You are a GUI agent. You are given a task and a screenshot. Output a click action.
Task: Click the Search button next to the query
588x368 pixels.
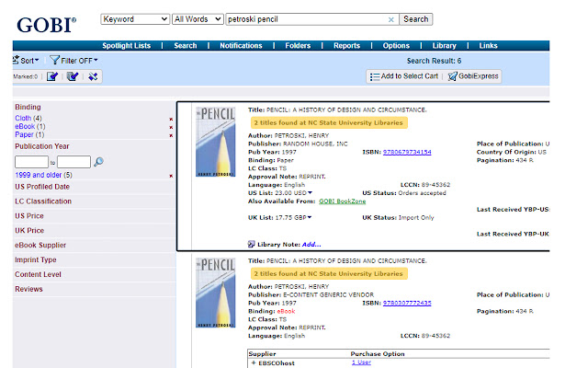click(416, 19)
